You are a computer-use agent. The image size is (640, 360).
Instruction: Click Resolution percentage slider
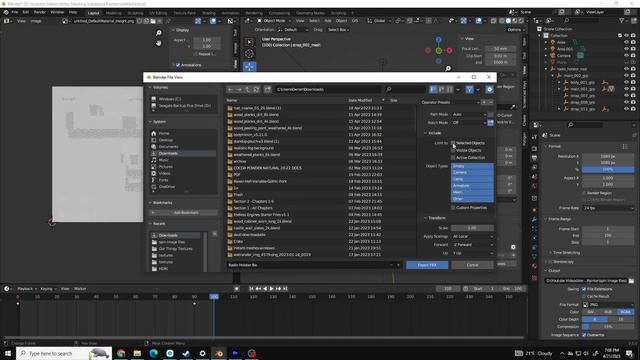(x=608, y=169)
